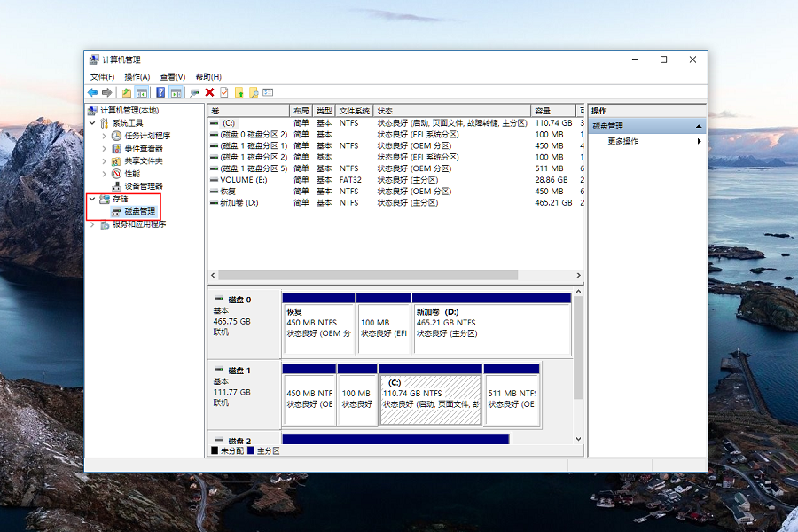The height and width of the screenshot is (532, 798).
Task: Select the 新加卷 (D:) 465.21 GB partition block
Action: point(492,324)
